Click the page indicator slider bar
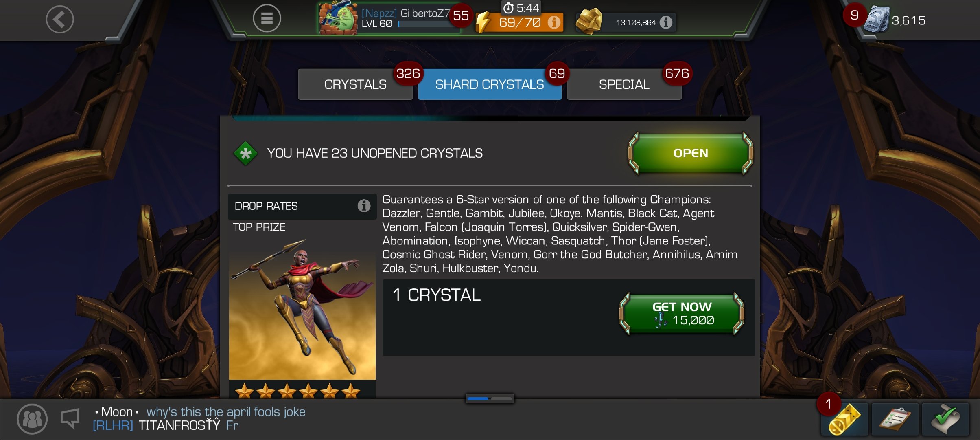The height and width of the screenshot is (440, 980). [490, 398]
